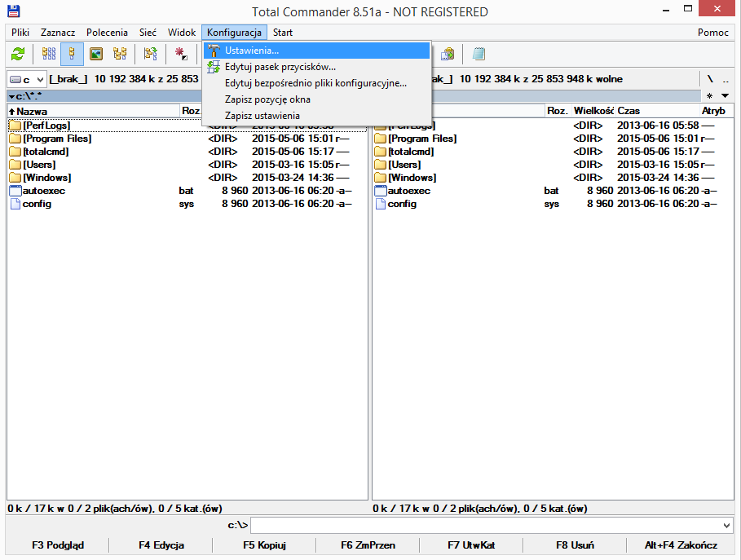The width and height of the screenshot is (741, 560).
Task: Select [totalcmd] name in left panel
Action: tap(46, 152)
